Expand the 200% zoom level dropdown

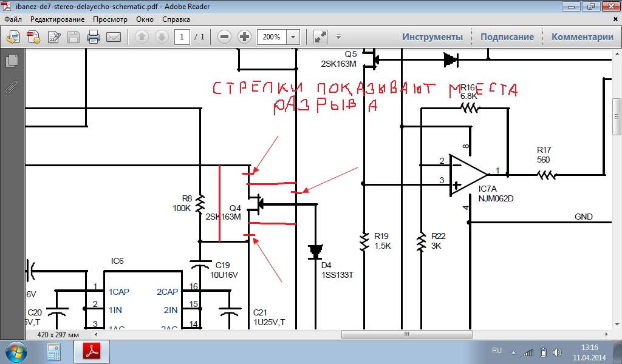pos(293,37)
